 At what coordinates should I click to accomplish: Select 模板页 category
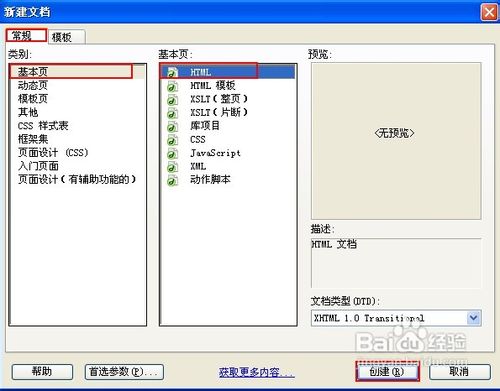[78, 99]
